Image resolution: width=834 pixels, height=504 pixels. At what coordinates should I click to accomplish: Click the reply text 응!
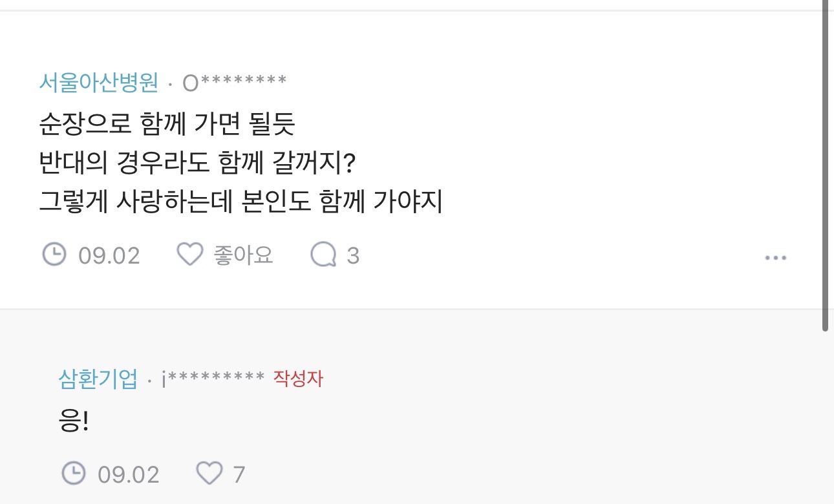pyautogui.click(x=73, y=423)
